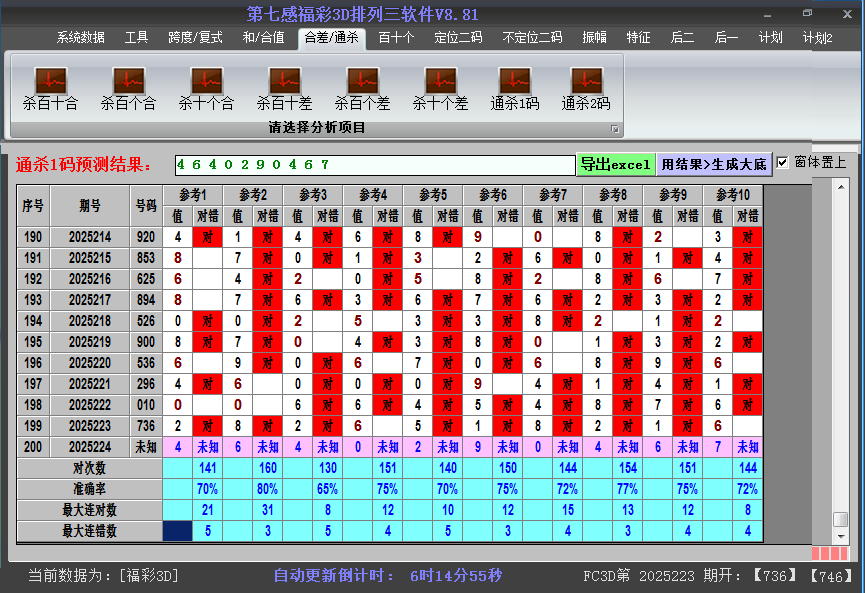Click the 最大连错数 row label

tap(89, 531)
